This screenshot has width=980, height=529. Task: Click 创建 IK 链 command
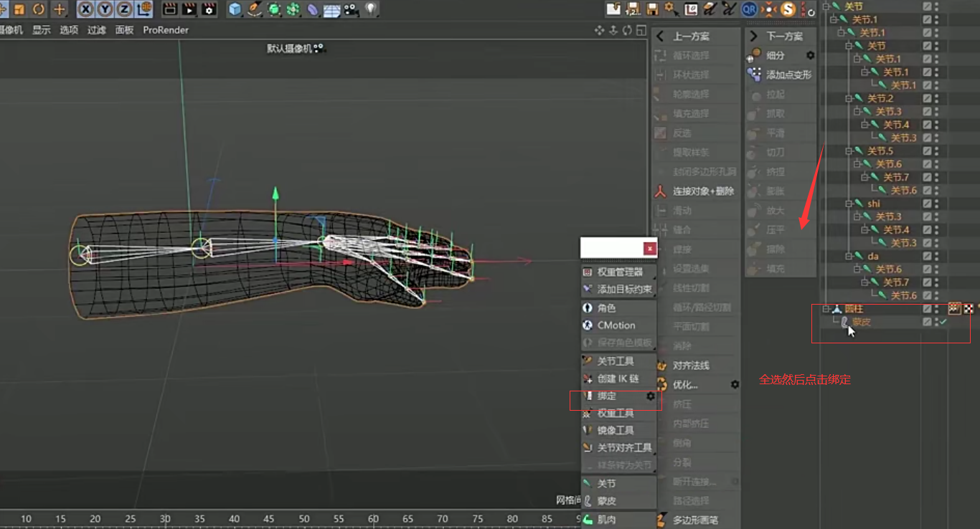[x=618, y=378]
